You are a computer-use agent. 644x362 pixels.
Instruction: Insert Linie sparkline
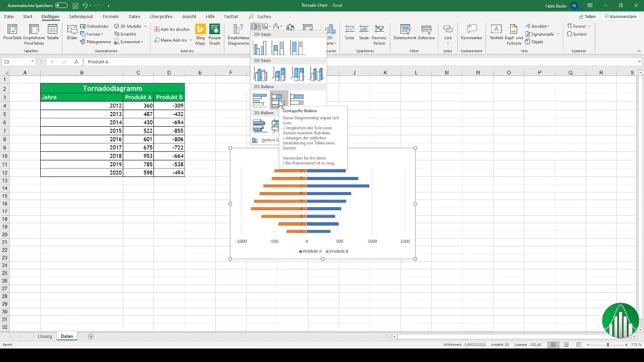(x=350, y=33)
